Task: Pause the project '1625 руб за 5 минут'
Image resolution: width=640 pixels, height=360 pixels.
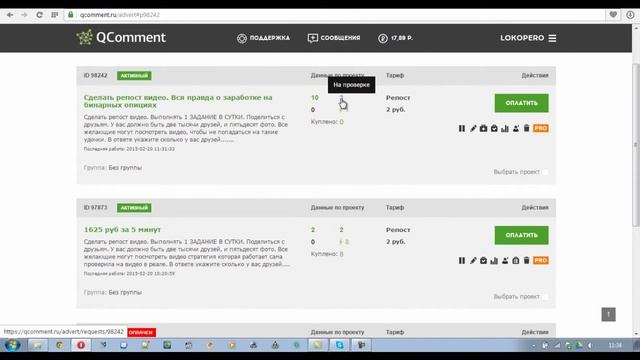Action: click(x=462, y=260)
